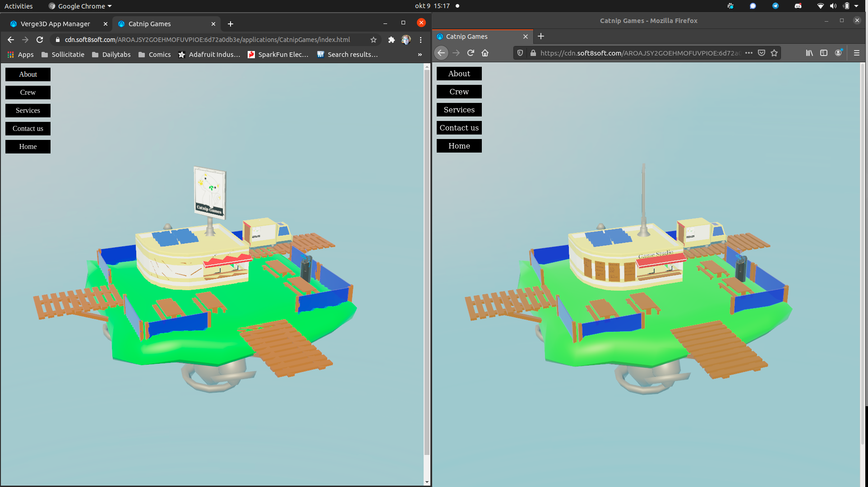This screenshot has height=487, width=868.
Task: Toggle Firefox sidebar view
Action: [x=824, y=53]
